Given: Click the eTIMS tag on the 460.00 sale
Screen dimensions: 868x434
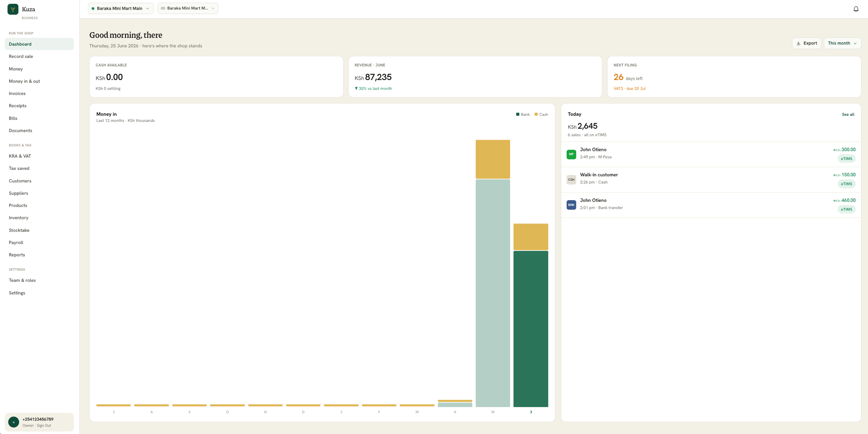Looking at the screenshot, I should pyautogui.click(x=846, y=210).
